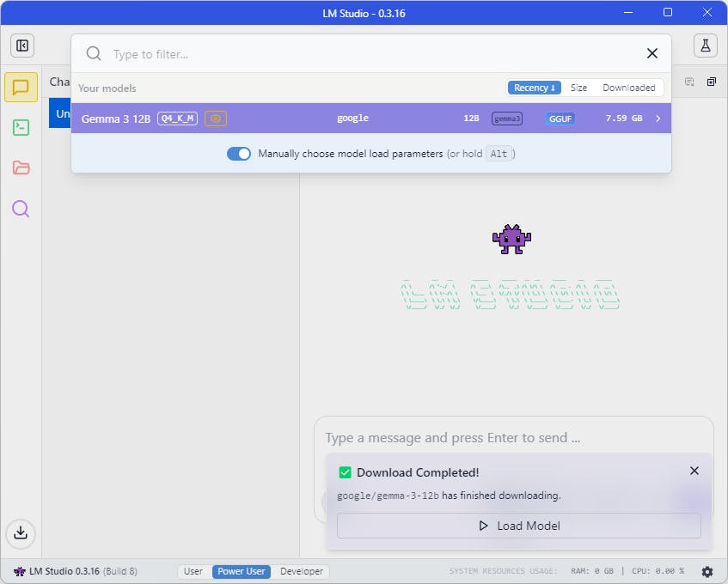Toggle manually choose model load parameters
Viewport: 728px width, 584px height.
[239, 154]
